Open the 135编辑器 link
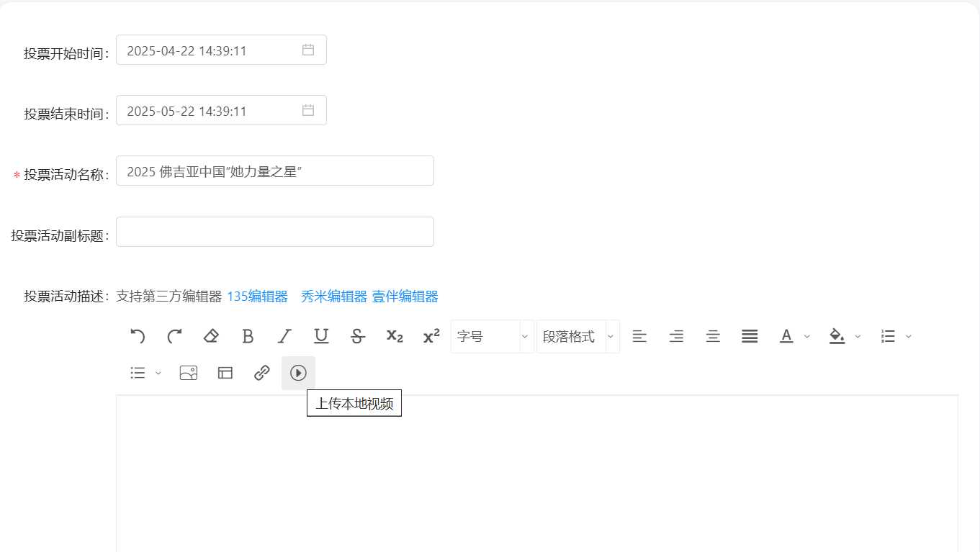Screen dimensions: 980x552 pos(257,297)
